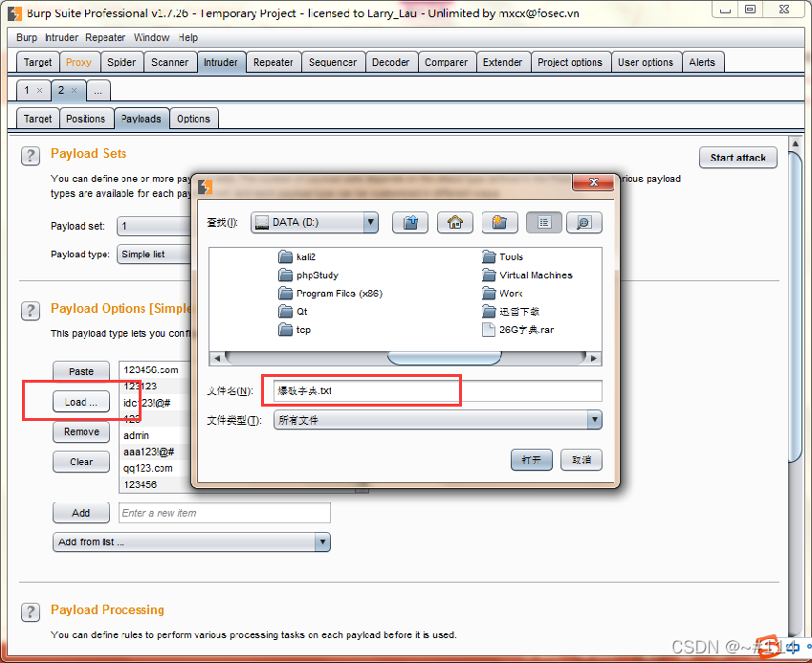Select the phpStudy folder
The height and width of the screenshot is (663, 812).
point(308,275)
